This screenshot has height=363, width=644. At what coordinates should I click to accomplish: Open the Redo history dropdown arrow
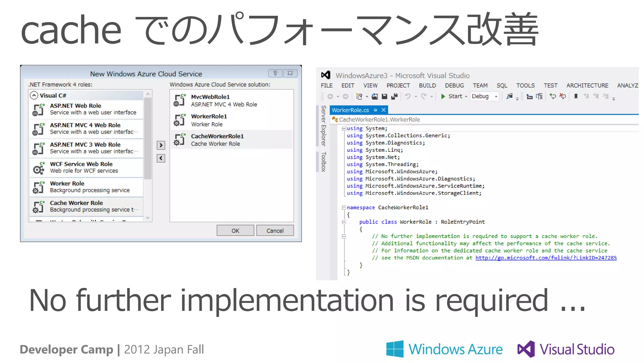tap(431, 97)
